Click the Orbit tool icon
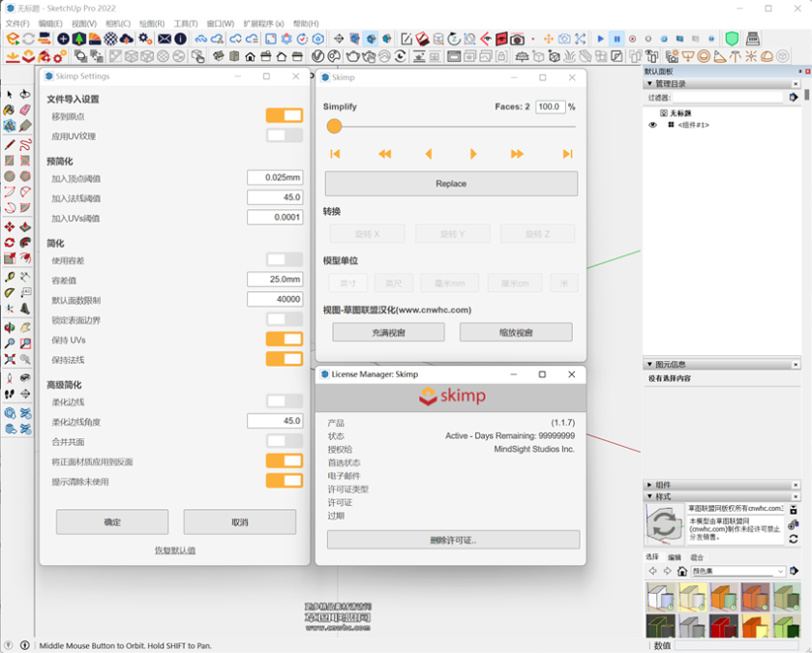Image resolution: width=812 pixels, height=653 pixels. point(10,327)
